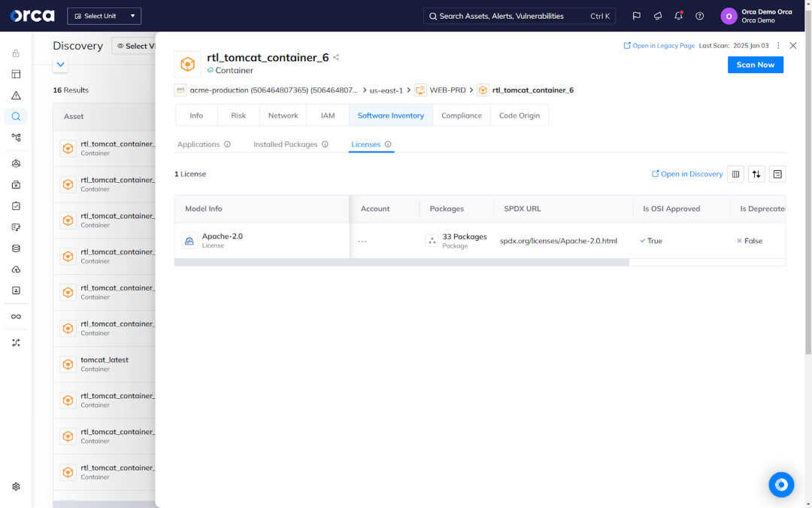
Task: Switch to the Risk tab
Action: 238,116
